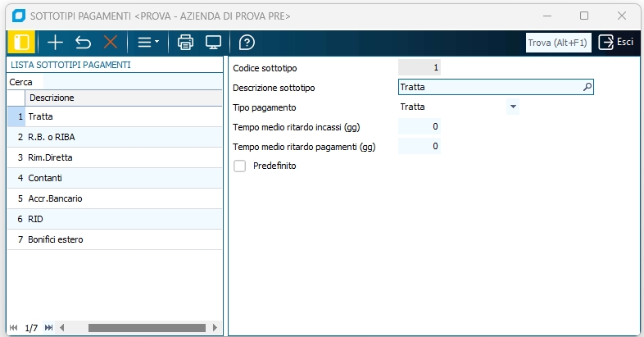Open help with question mark icon

click(x=247, y=43)
